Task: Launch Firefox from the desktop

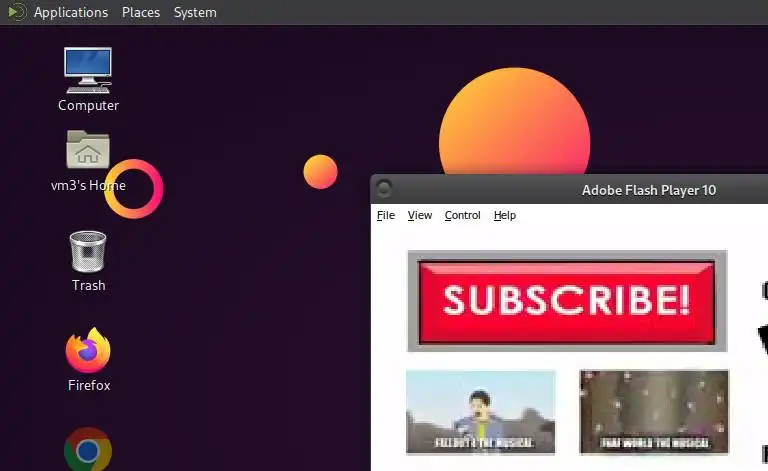Action: 88,351
